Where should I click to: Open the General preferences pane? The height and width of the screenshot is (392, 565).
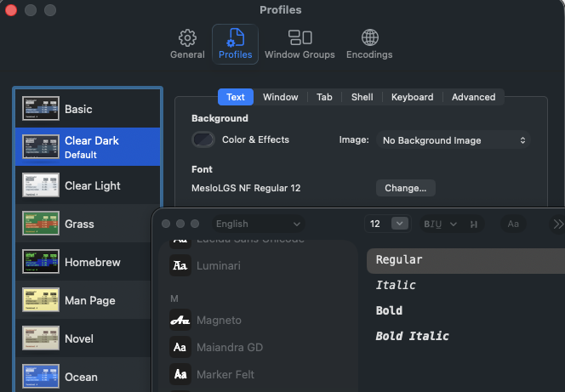pyautogui.click(x=187, y=44)
